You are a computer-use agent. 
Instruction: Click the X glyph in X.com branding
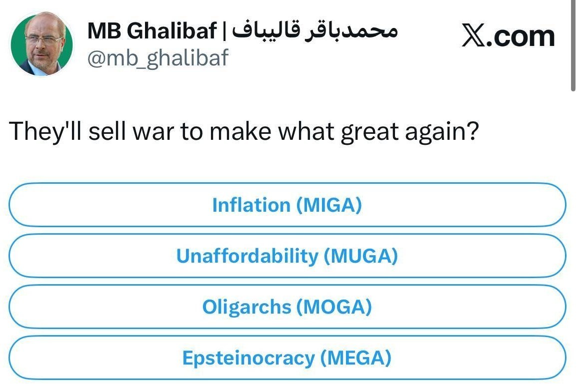tap(472, 35)
